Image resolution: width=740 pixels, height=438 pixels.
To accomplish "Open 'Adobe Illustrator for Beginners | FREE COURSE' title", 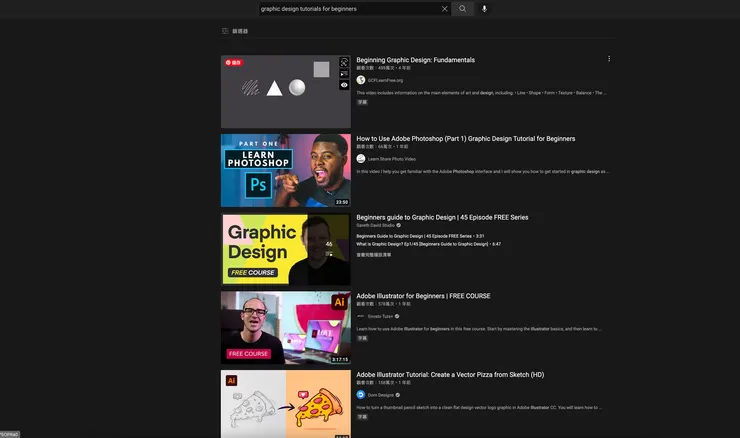I will click(423, 296).
